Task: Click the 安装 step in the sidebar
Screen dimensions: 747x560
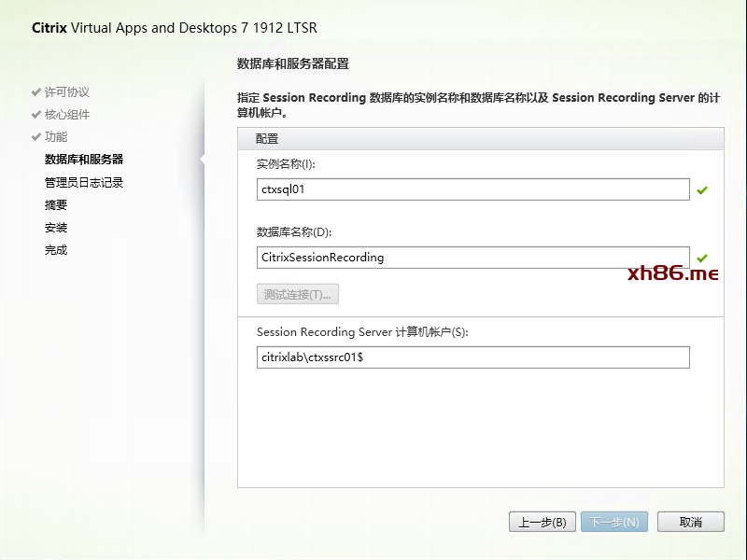Action: [x=56, y=228]
